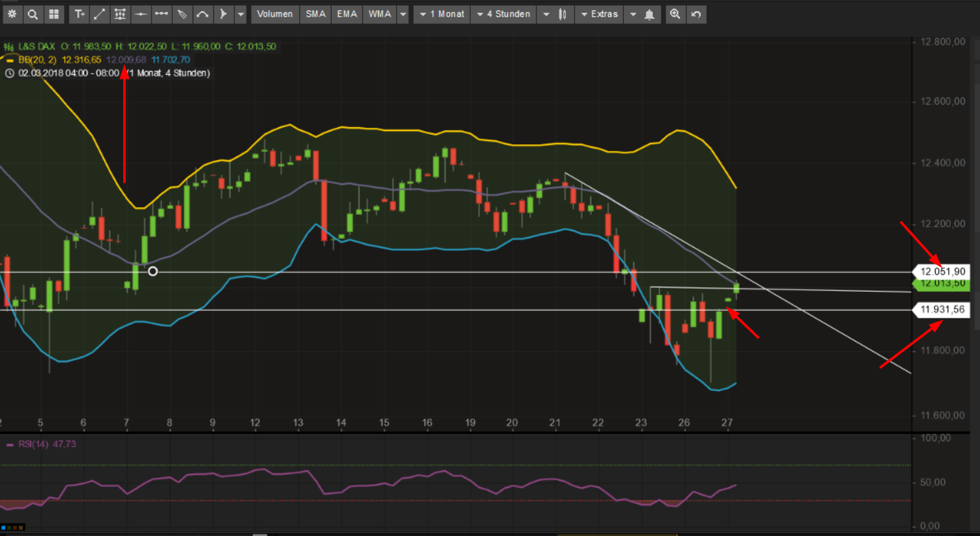Open the 1 Monat time range dropdown

[x=442, y=14]
